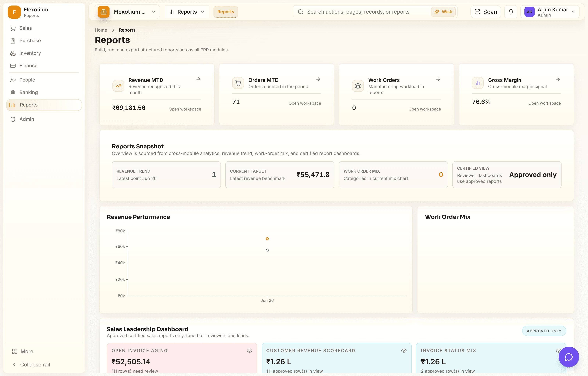Open the purple chat support bubble
Image resolution: width=588 pixels, height=376 pixels.
coord(569,357)
